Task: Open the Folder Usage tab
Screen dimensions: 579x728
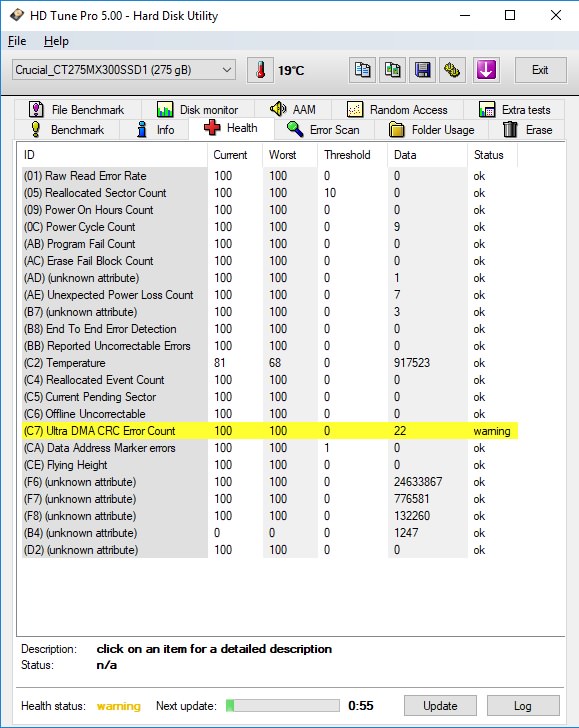Action: (x=431, y=130)
